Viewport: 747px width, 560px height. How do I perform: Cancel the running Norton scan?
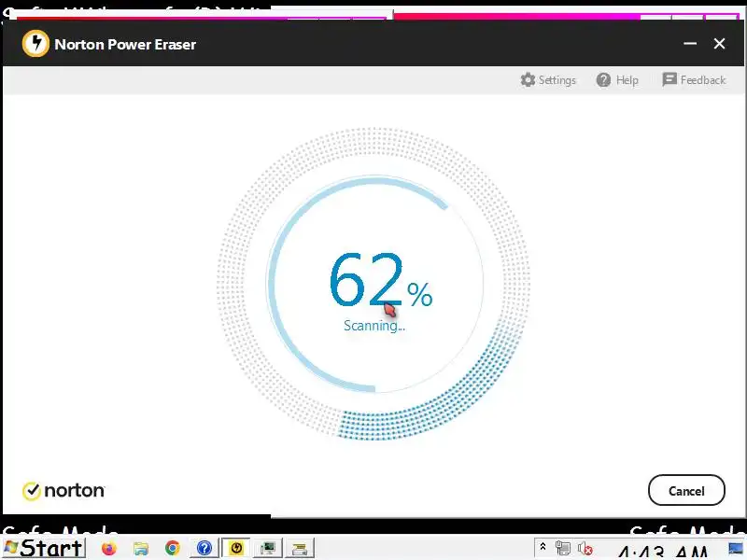tap(686, 491)
